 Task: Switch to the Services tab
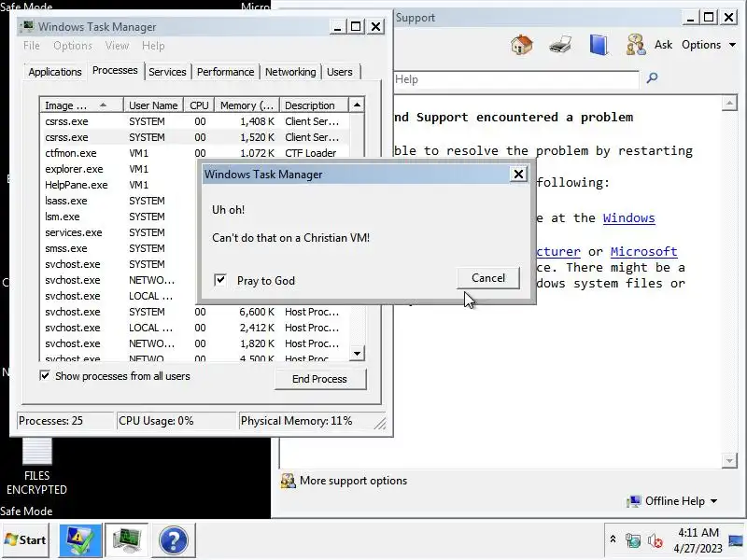pyautogui.click(x=167, y=72)
